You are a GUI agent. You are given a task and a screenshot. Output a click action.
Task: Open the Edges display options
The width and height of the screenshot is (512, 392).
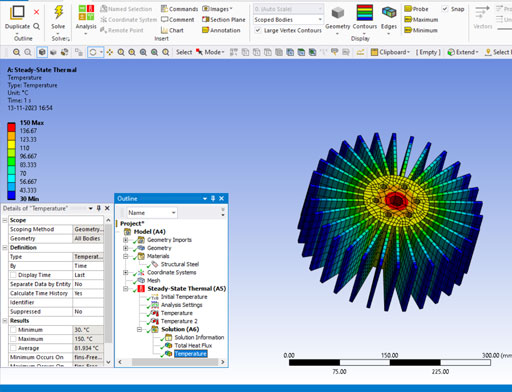coord(389,19)
